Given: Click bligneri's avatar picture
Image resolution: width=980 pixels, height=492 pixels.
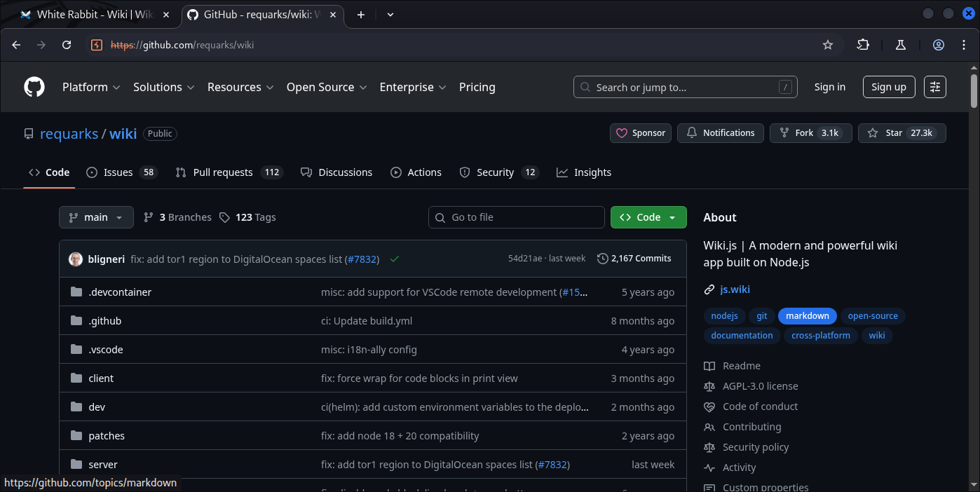Looking at the screenshot, I should (x=76, y=259).
